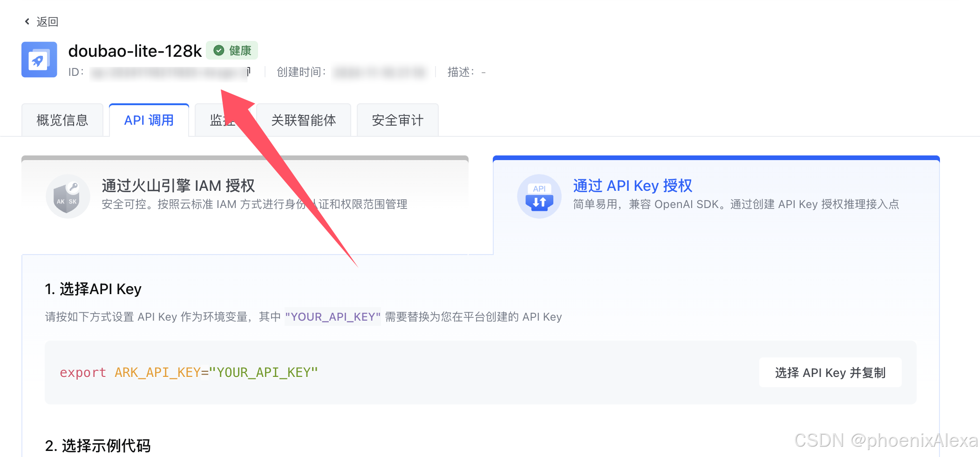Click the 1. 选择API Key heading
The height and width of the screenshot is (457, 980).
pyautogui.click(x=93, y=289)
